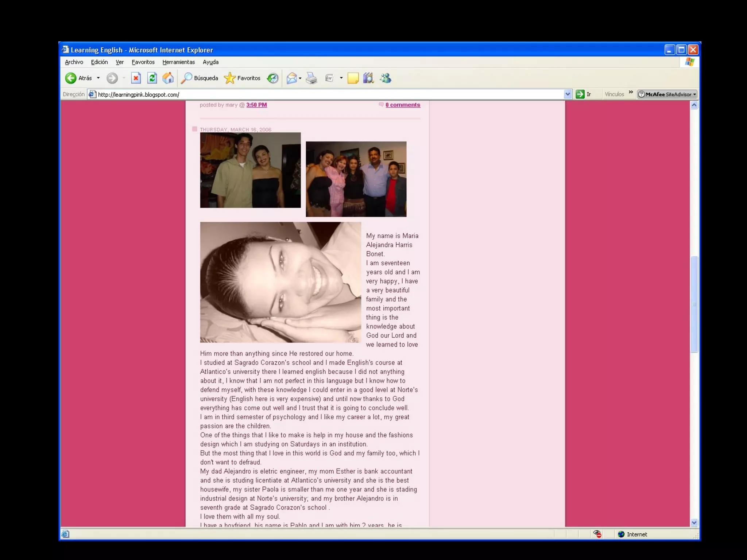Click the Research books icon in toolbar
Image resolution: width=747 pixels, height=560 pixels.
click(x=368, y=78)
